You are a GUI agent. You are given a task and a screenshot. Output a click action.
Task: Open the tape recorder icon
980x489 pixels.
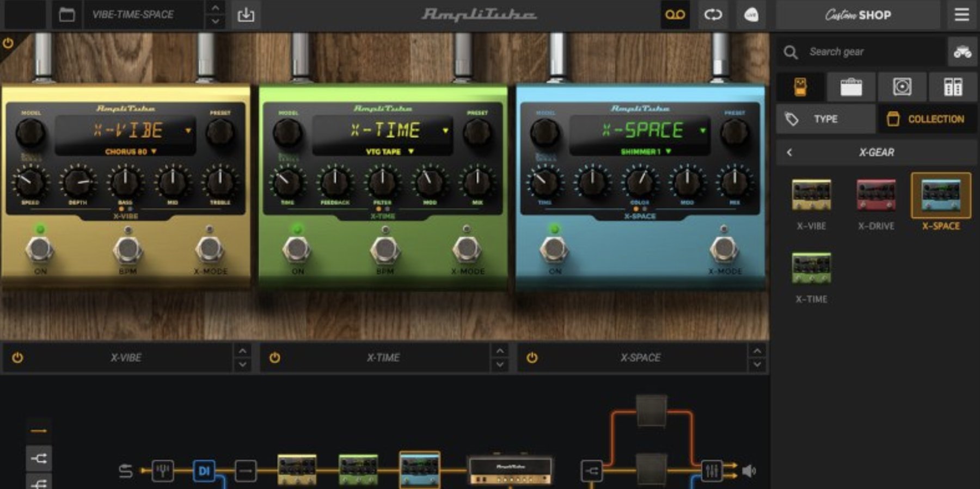(x=675, y=15)
